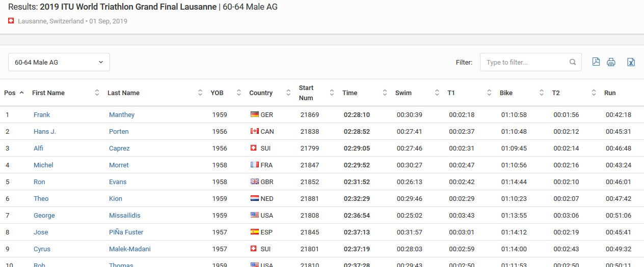Open Malek-Madani last name link
This screenshot has width=644, height=267.
pos(130,249)
